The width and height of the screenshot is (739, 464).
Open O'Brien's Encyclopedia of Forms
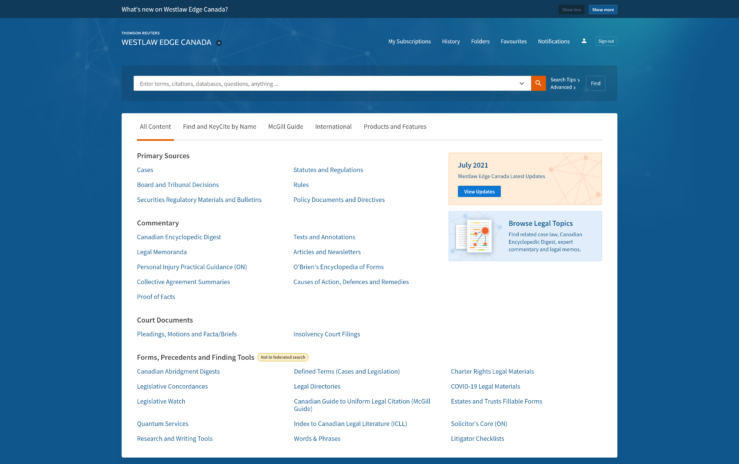[x=338, y=267]
